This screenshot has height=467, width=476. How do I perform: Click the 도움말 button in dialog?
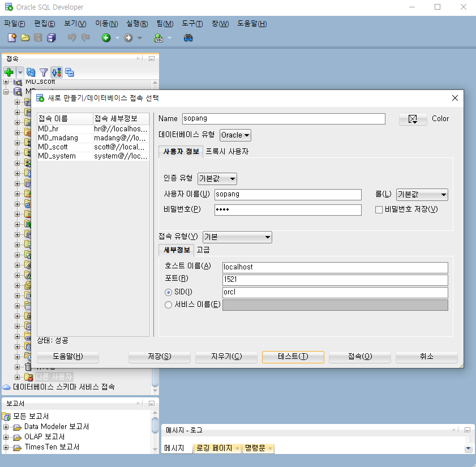click(x=68, y=357)
